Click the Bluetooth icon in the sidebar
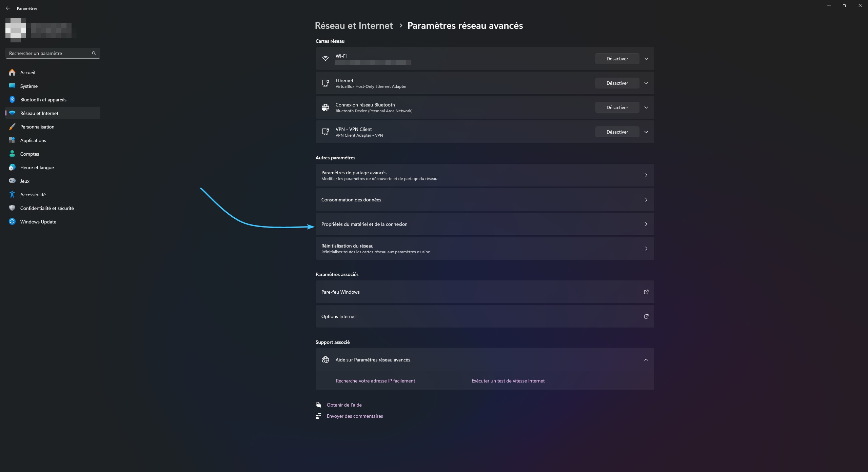This screenshot has width=868, height=472. point(12,99)
